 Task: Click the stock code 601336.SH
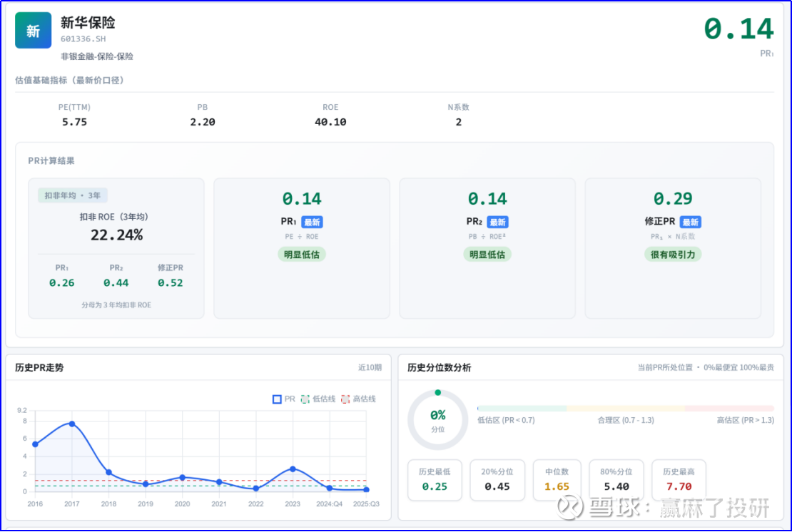[x=83, y=39]
